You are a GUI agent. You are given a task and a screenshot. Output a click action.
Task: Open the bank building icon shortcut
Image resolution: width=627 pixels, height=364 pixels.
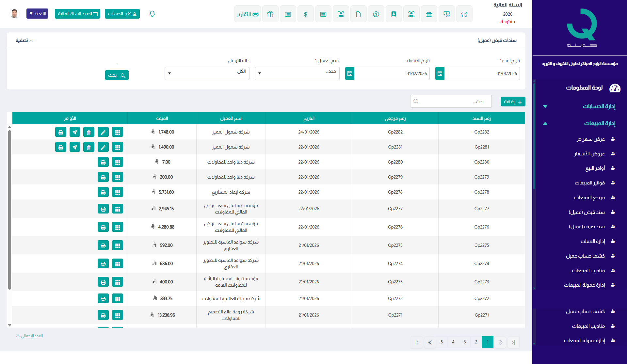[x=429, y=14]
